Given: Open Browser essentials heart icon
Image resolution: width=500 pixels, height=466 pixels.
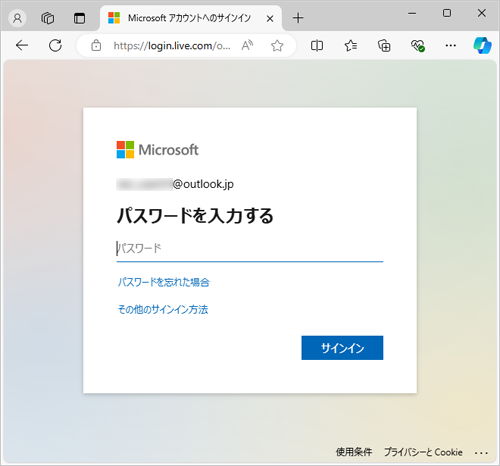Looking at the screenshot, I should 417,45.
